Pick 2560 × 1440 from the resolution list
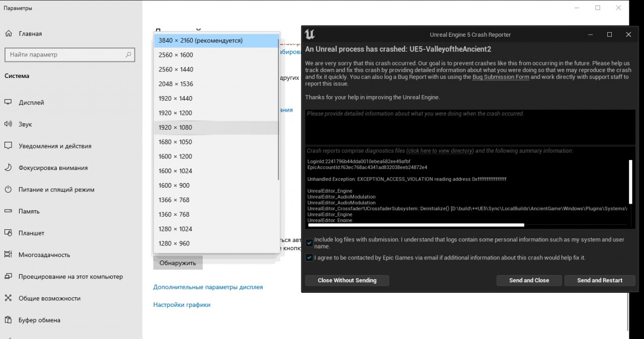The height and width of the screenshot is (339, 644). coord(216,69)
